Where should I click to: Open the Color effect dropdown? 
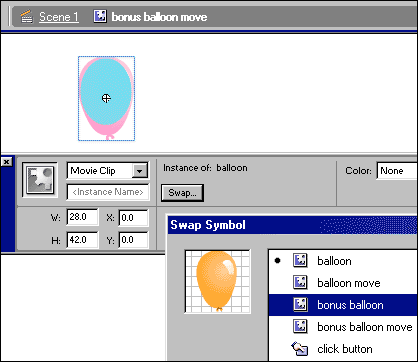[x=397, y=171]
